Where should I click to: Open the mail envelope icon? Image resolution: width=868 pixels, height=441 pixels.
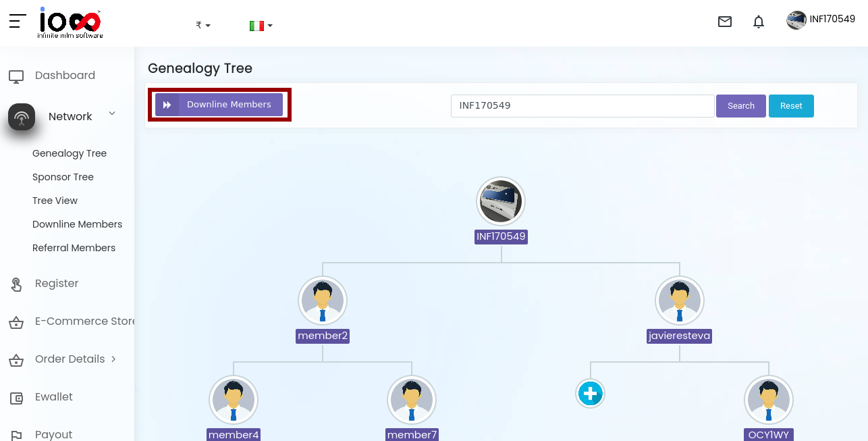tap(725, 22)
